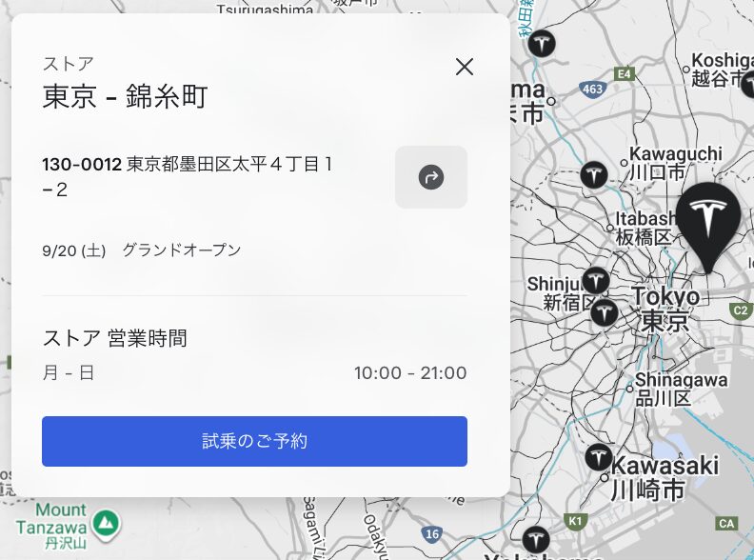Click the blue 463 route shield
Image resolution: width=754 pixels, height=560 pixels.
click(592, 90)
